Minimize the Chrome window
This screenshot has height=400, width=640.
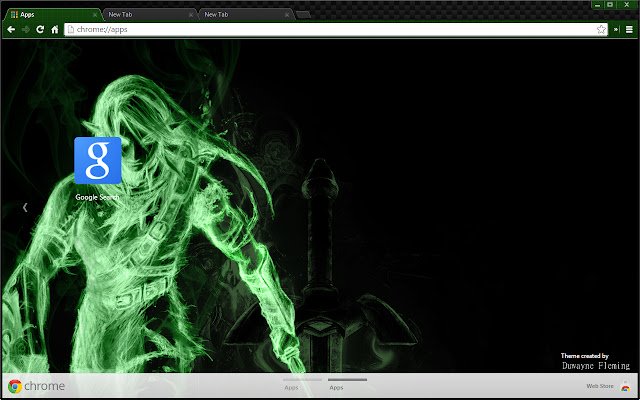(597, 4)
